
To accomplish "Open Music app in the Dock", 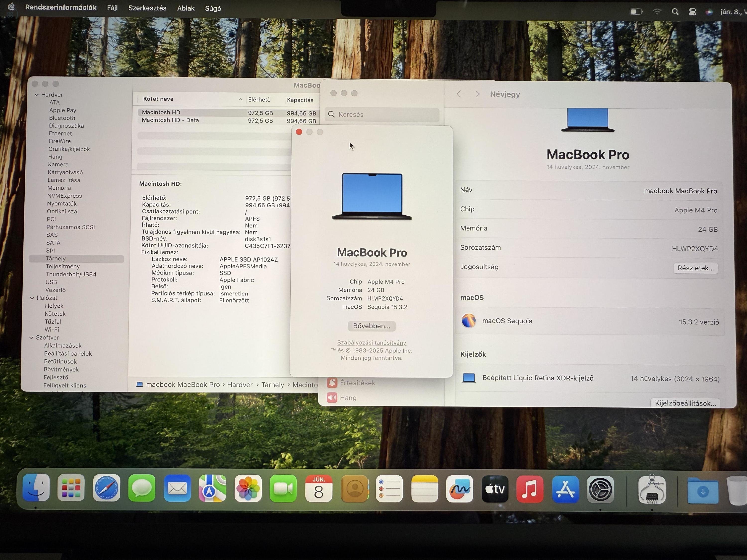I will [x=530, y=489].
